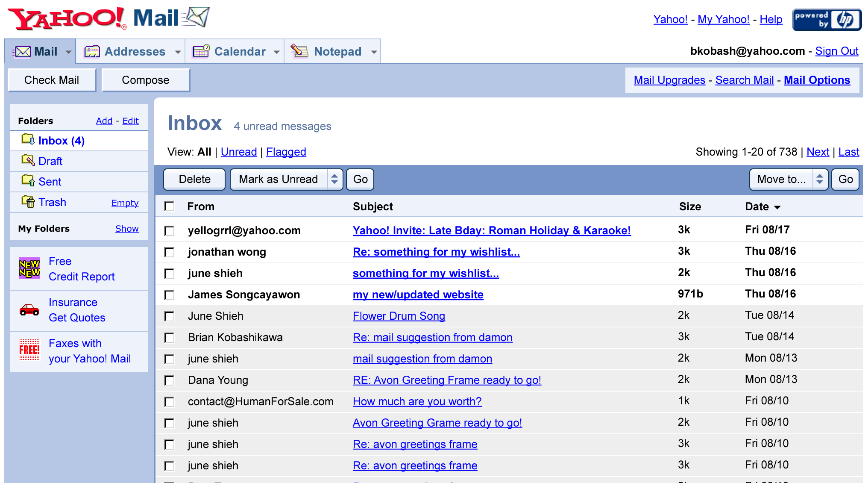The image size is (868, 483).
Task: Click the Delete button
Action: (x=194, y=180)
